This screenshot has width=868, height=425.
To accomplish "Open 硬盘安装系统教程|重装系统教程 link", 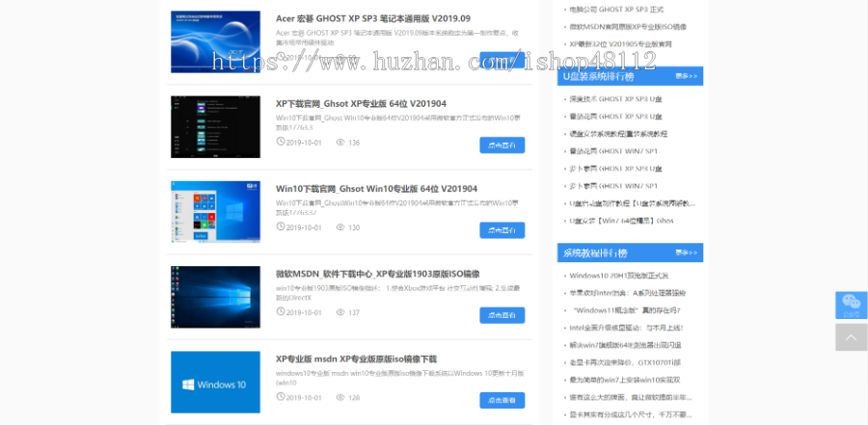I will (x=618, y=133).
